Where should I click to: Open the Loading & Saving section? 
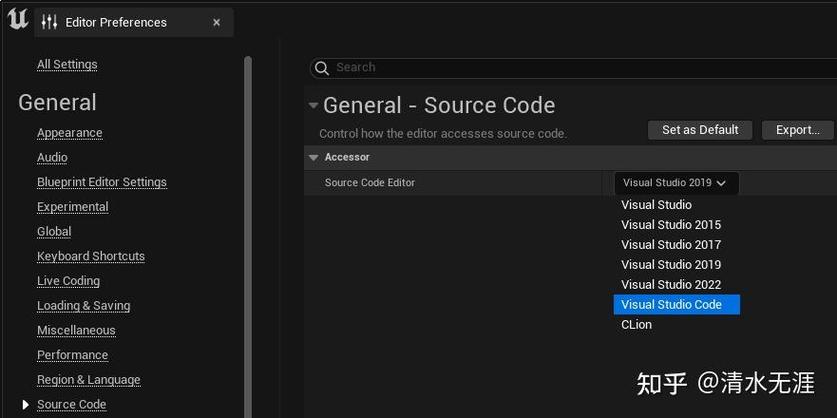[x=83, y=306]
